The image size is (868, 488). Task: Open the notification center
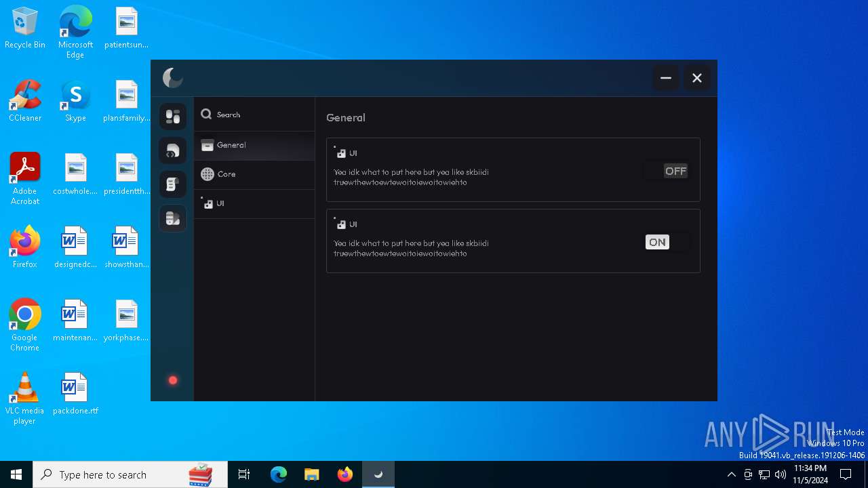tap(846, 474)
